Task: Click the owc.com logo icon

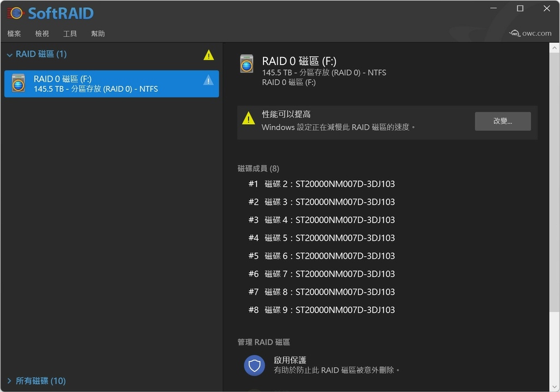Action: pyautogui.click(x=515, y=33)
